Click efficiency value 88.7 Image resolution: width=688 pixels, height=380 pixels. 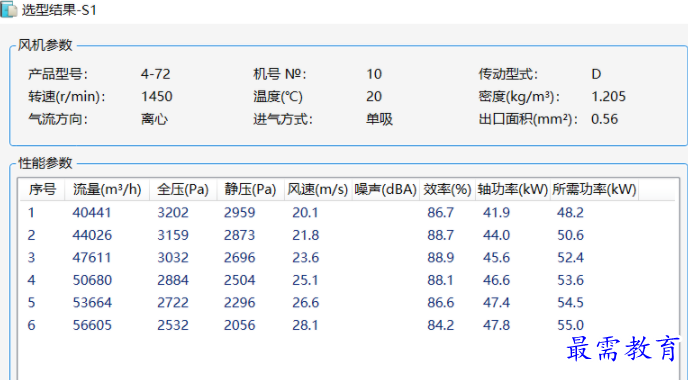tap(441, 235)
